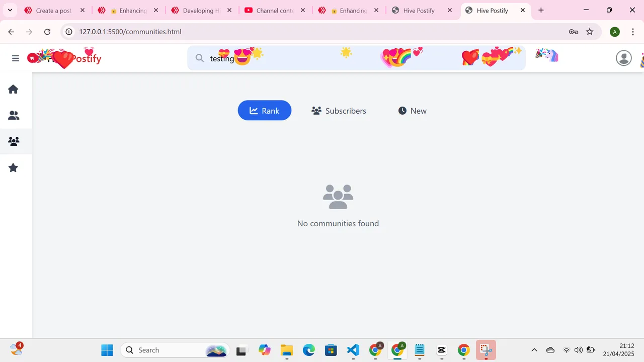Bookmark this page with the star
The image size is (644, 362).
tap(590, 32)
